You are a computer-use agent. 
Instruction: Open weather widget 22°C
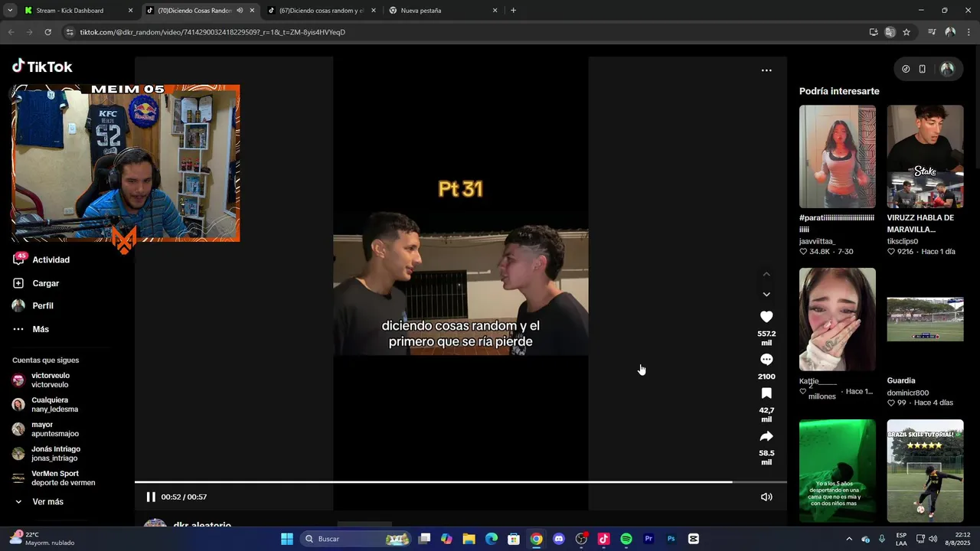42,539
